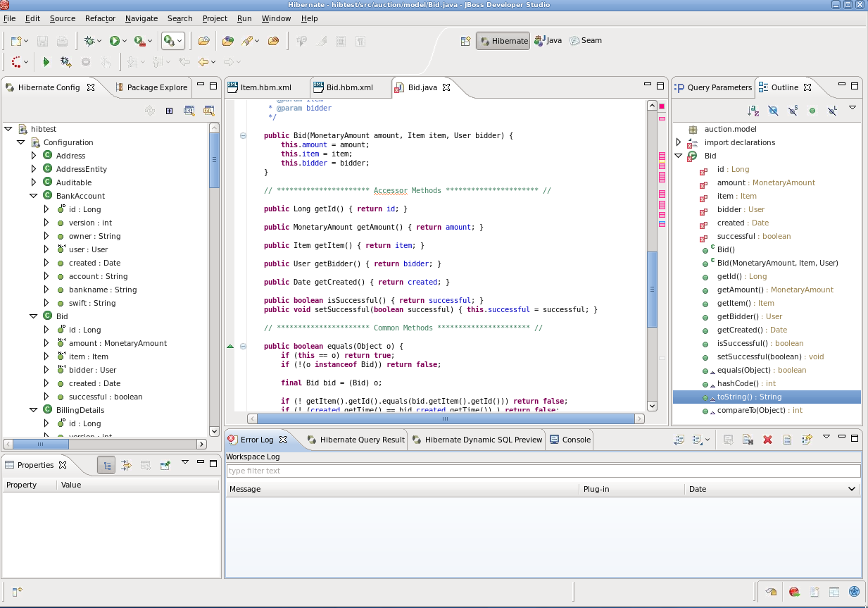Toggle Hide Fields in Outline toolbar
Image resolution: width=868 pixels, height=608 pixels.
(x=773, y=111)
